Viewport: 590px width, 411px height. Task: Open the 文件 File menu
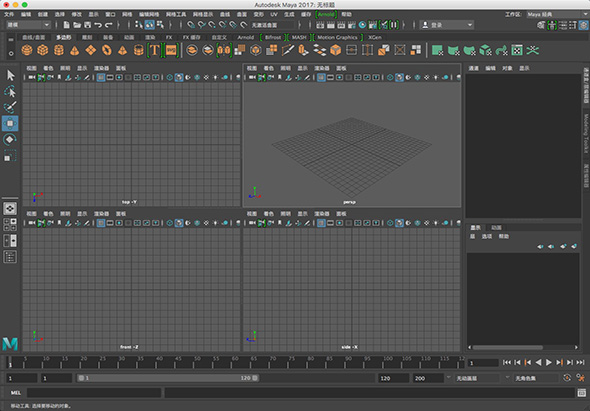click(x=9, y=14)
